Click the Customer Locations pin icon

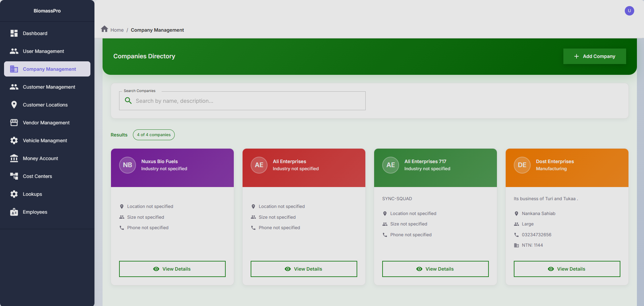(14, 105)
